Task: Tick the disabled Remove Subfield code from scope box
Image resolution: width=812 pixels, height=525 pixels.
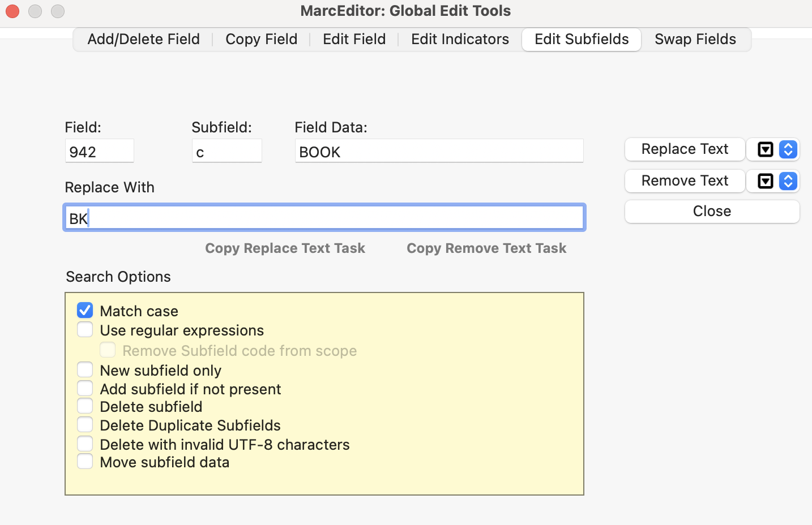Action: click(x=108, y=350)
